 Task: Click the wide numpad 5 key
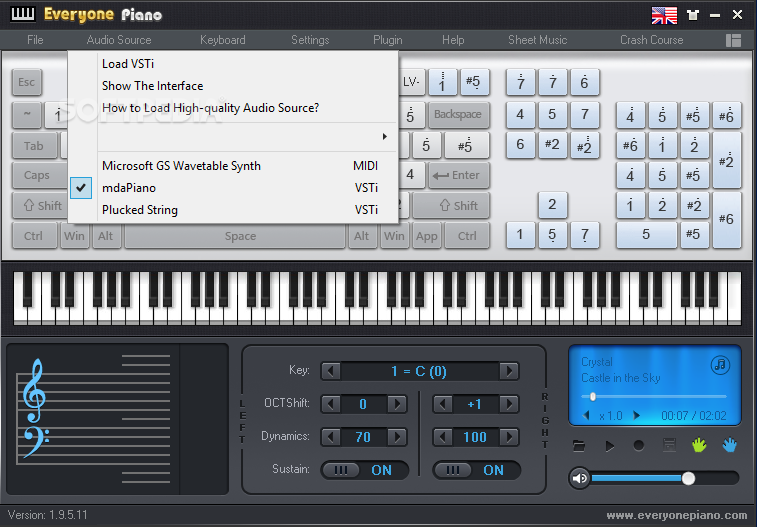coord(646,235)
